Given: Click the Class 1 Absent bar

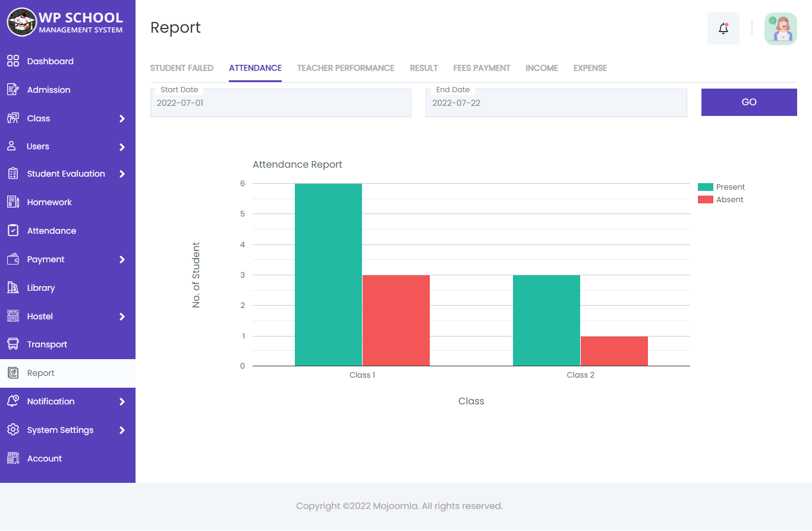Looking at the screenshot, I should tap(396, 321).
